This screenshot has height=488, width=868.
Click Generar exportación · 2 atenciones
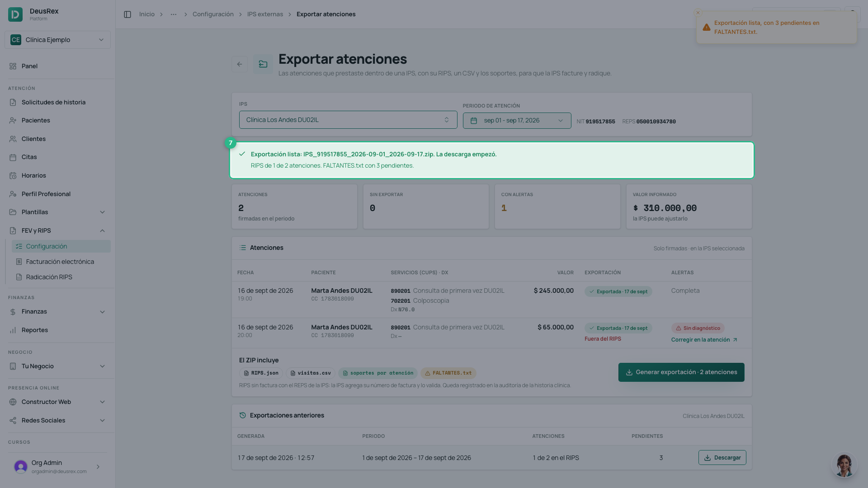681,372
